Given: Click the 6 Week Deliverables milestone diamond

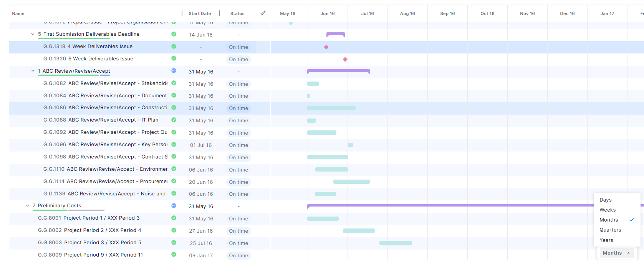Looking at the screenshot, I should (x=345, y=59).
